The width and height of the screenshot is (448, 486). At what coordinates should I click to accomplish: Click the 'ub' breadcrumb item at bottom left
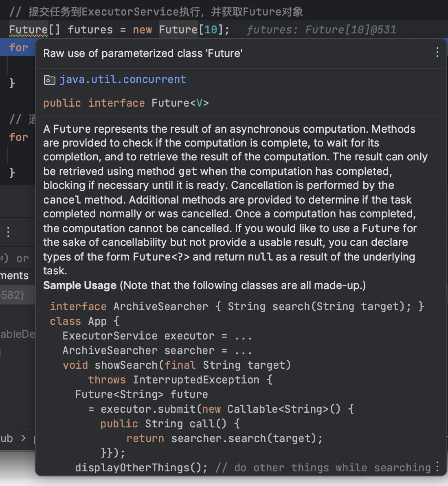[7, 438]
